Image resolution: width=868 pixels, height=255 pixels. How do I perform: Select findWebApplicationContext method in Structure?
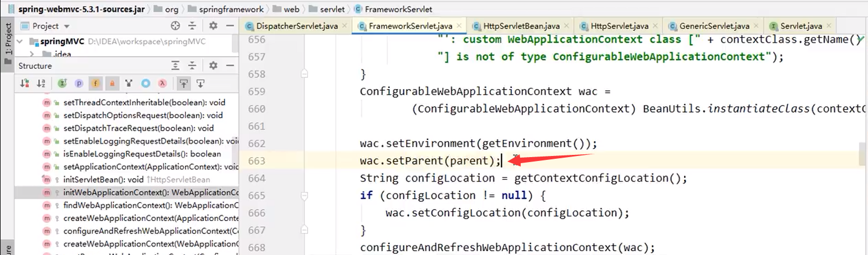[x=140, y=205]
